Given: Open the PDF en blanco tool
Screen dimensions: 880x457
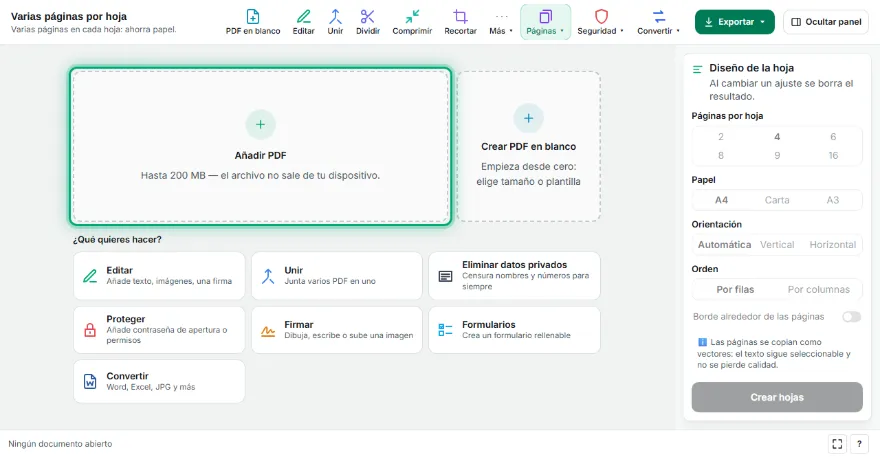Looking at the screenshot, I should tap(253, 22).
